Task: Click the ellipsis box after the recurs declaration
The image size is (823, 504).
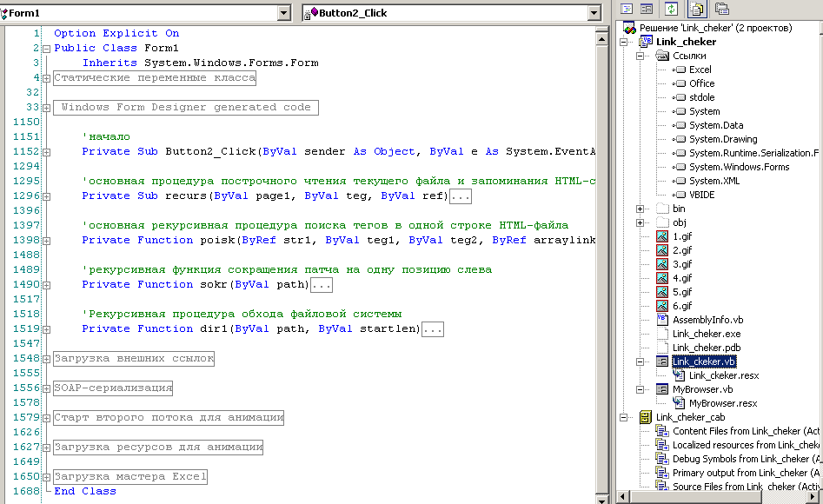Action: pos(461,196)
